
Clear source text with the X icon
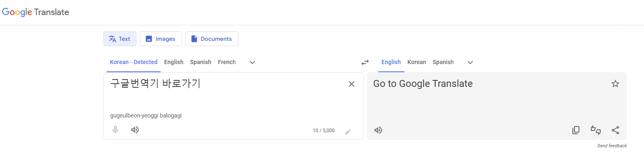click(352, 84)
